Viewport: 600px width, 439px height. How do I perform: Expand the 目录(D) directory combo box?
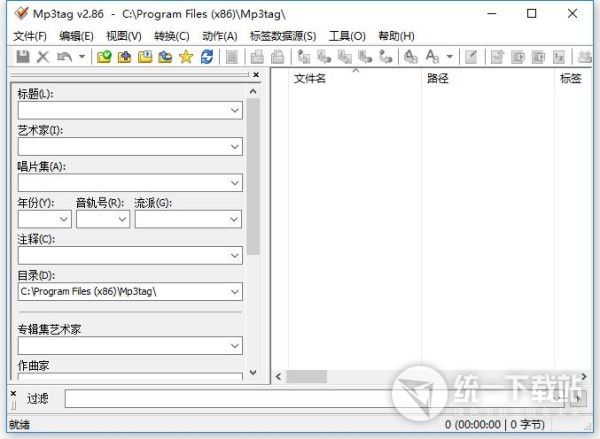[x=235, y=292]
